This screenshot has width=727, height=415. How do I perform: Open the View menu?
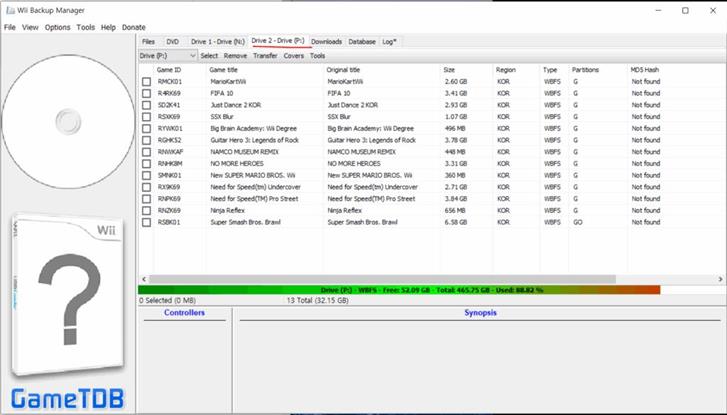[x=30, y=27]
